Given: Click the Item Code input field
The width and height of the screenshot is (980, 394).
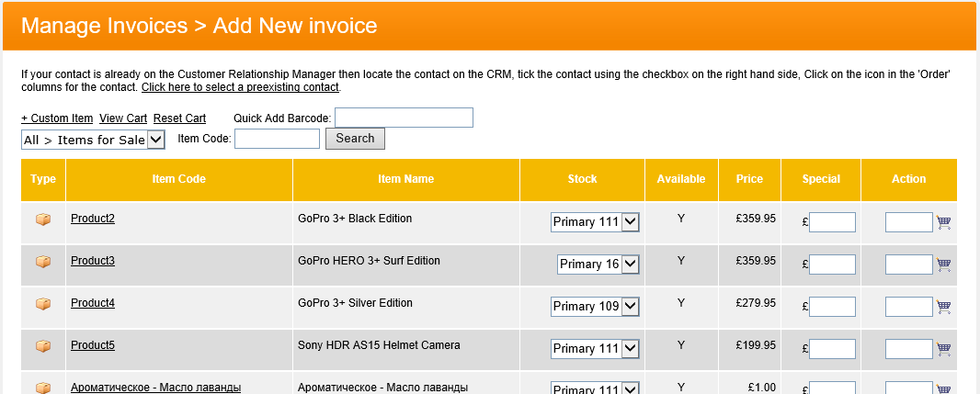Looking at the screenshot, I should 277,139.
